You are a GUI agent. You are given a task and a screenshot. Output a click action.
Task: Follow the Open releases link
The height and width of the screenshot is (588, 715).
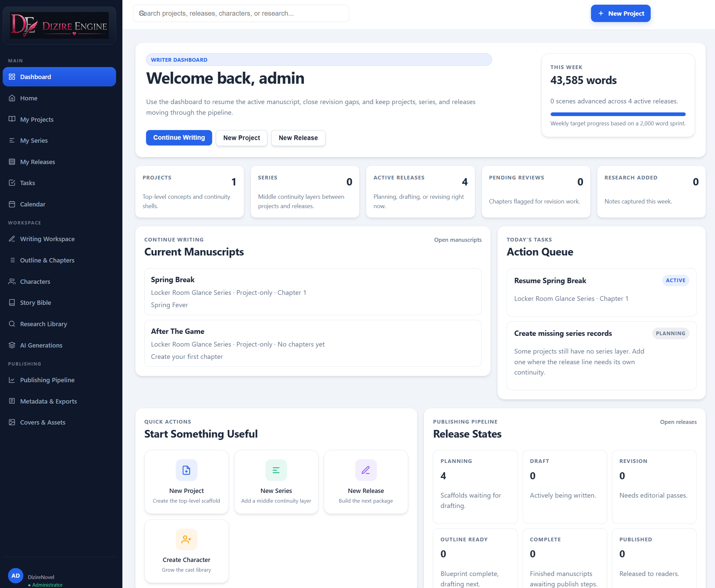(678, 422)
